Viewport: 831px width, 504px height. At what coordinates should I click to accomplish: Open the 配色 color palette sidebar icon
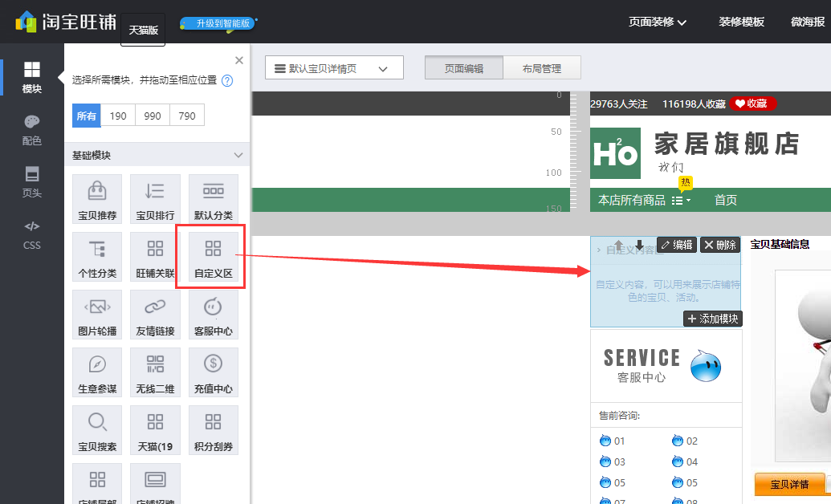pyautogui.click(x=32, y=130)
